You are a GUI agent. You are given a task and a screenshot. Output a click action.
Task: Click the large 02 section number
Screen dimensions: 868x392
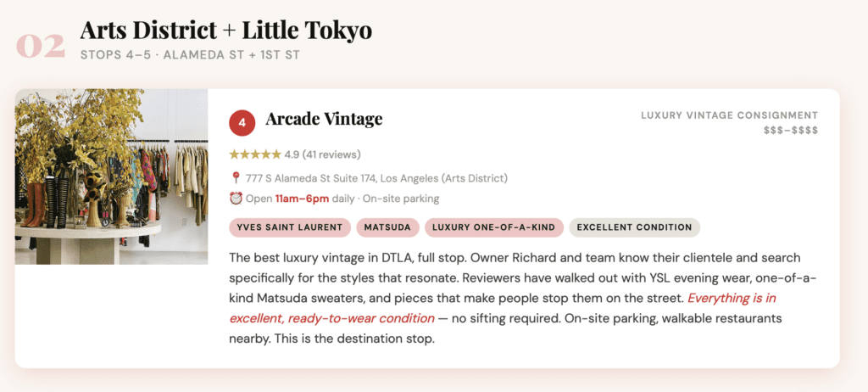pyautogui.click(x=41, y=46)
